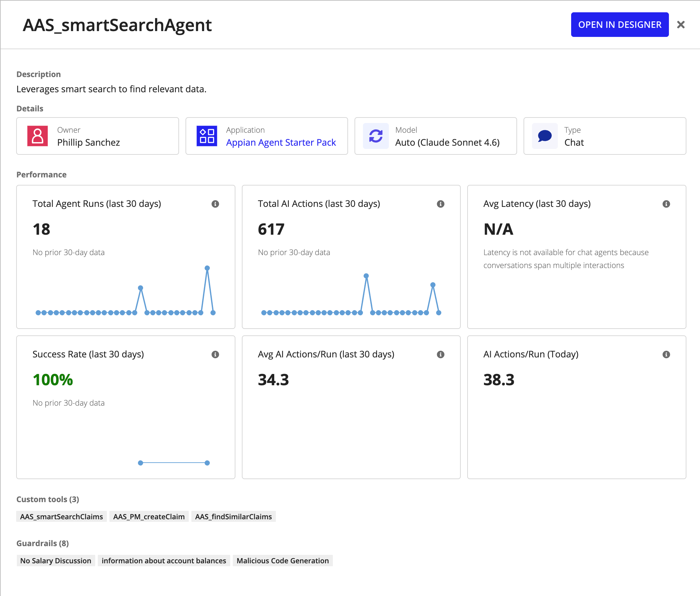Click the Custom tools (3) heading
The image size is (700, 596).
pyautogui.click(x=48, y=499)
